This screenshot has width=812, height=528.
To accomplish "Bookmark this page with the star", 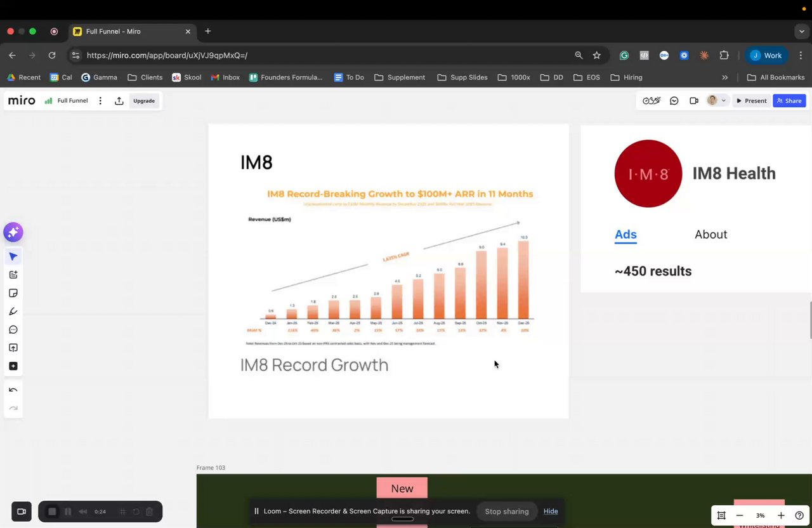I will pyautogui.click(x=597, y=55).
